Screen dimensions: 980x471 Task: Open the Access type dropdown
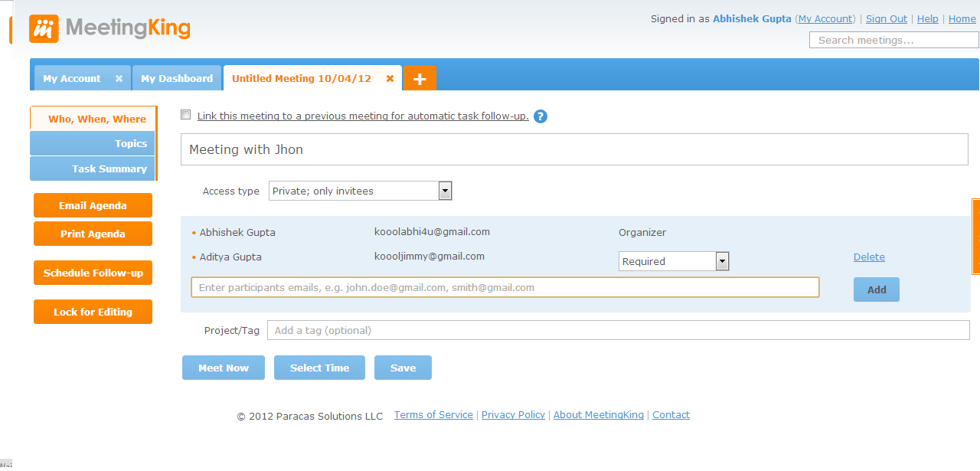[x=445, y=191]
